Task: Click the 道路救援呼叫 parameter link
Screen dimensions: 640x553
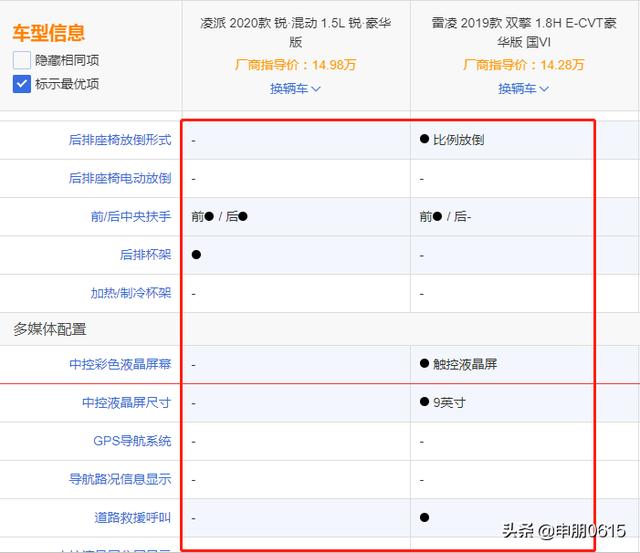Action: click(x=132, y=517)
